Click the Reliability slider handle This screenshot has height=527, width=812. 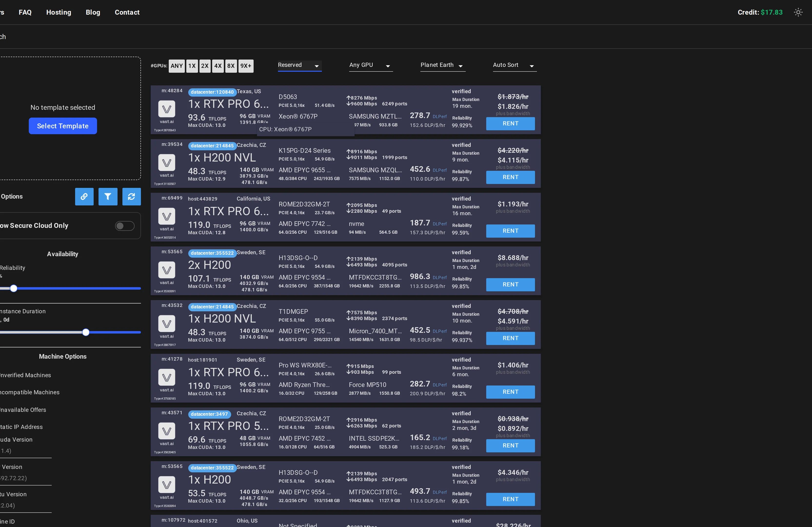[14, 288]
